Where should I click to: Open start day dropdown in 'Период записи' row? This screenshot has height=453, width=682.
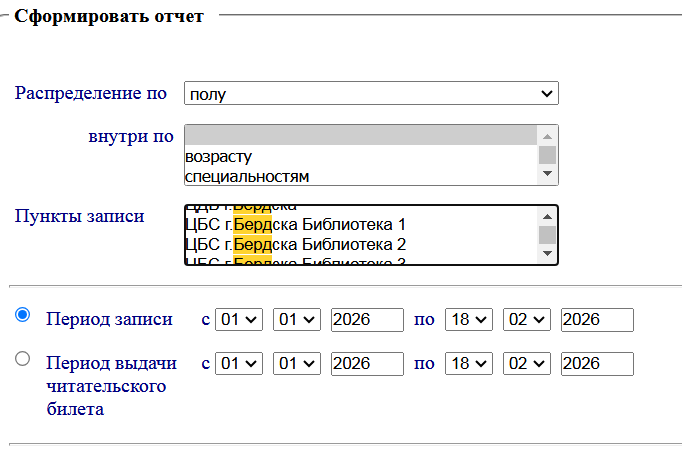[239, 320]
